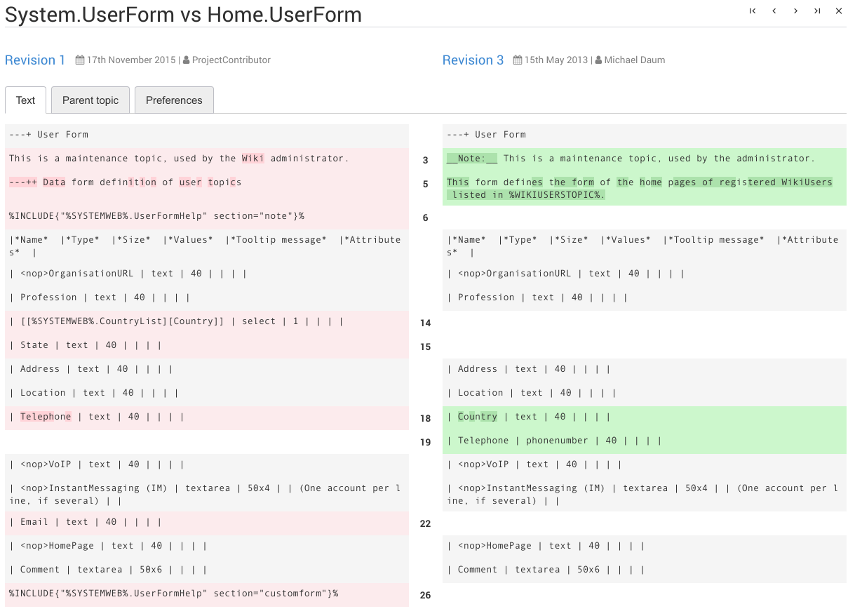
Task: Click calendar icon beside 17th November 2015
Action: click(x=80, y=60)
